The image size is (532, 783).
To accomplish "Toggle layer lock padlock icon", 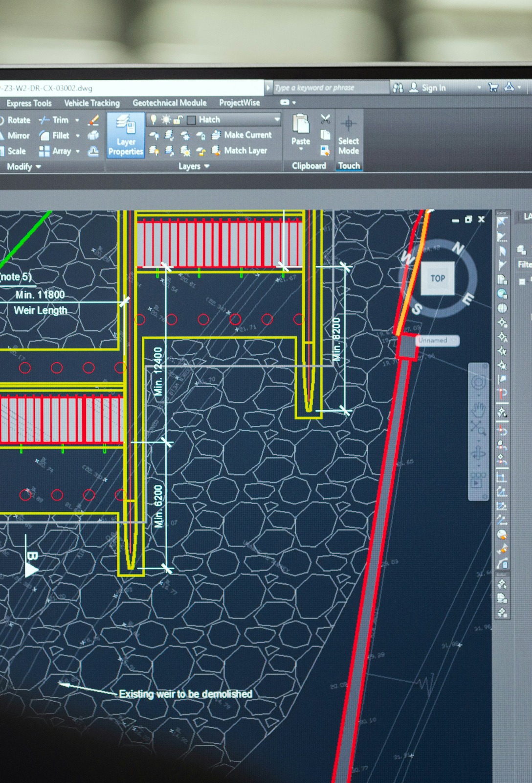I will click(178, 119).
